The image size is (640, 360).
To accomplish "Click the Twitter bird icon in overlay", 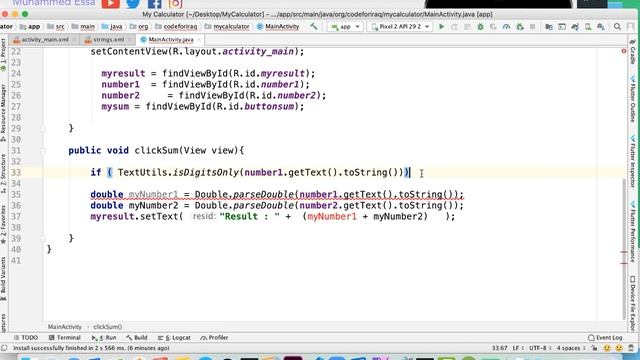I will tap(133, 4).
